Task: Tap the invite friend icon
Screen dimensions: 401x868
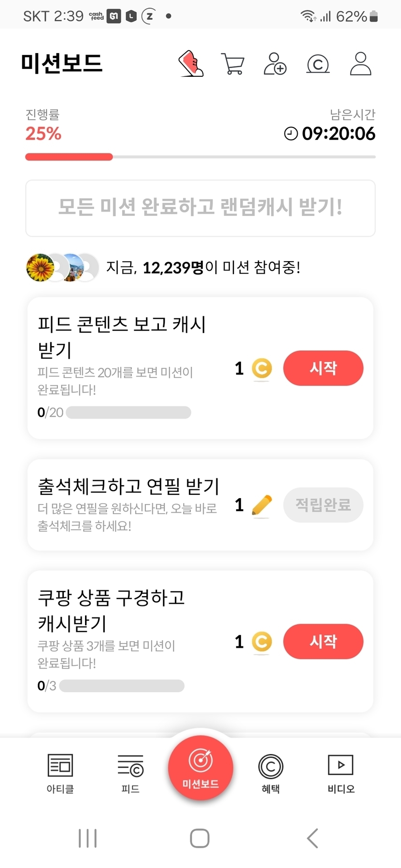Action: coord(275,64)
